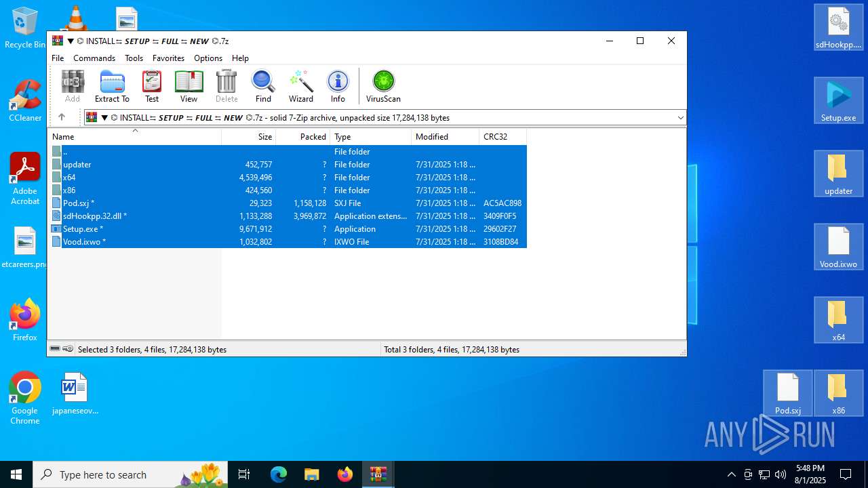Select the x64 folder row in archive
868x488 pixels.
(x=289, y=178)
